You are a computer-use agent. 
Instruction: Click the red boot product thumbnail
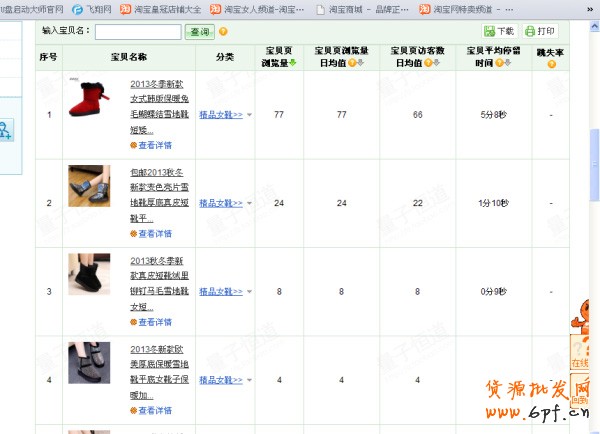89,99
